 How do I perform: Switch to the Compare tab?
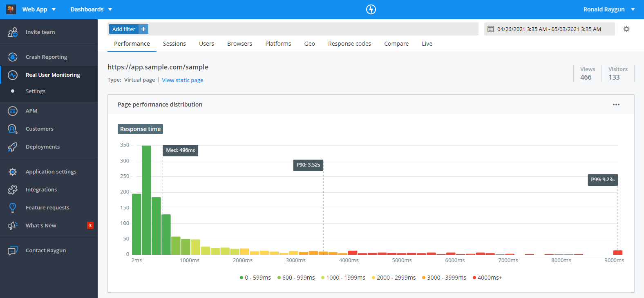396,44
